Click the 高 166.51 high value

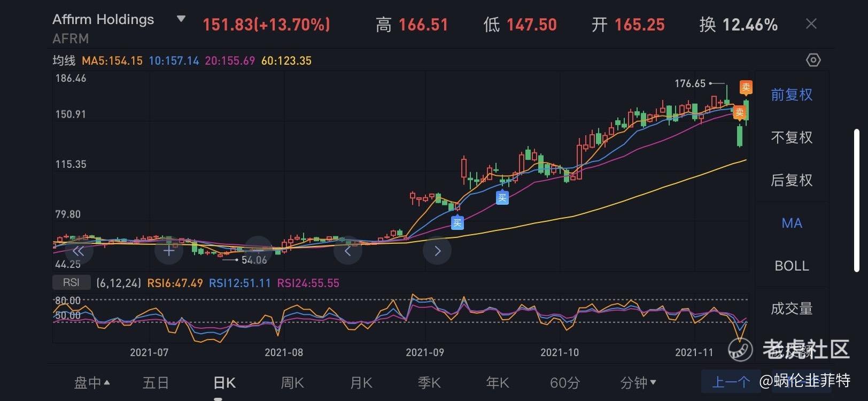click(412, 25)
